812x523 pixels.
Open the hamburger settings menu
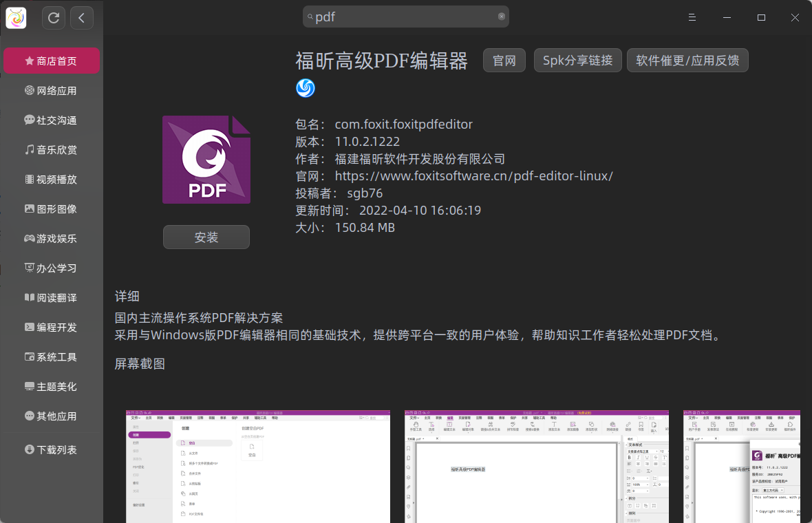coord(692,17)
